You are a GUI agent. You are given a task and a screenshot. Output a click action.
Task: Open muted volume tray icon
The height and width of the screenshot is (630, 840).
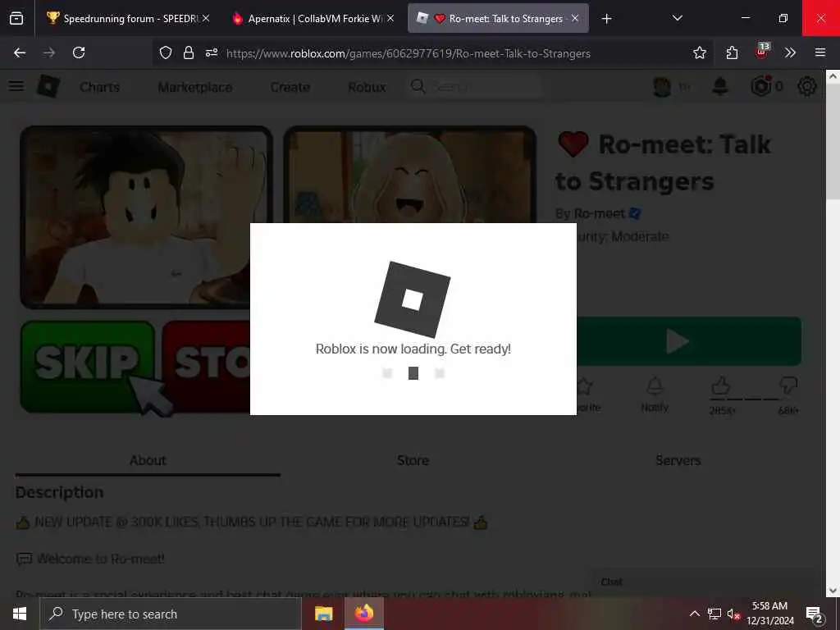point(733,614)
